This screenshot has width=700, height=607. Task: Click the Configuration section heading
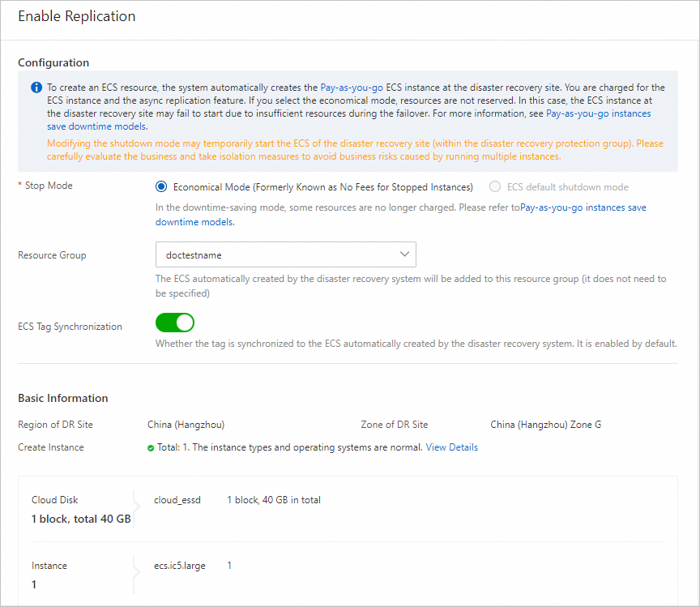tap(53, 62)
